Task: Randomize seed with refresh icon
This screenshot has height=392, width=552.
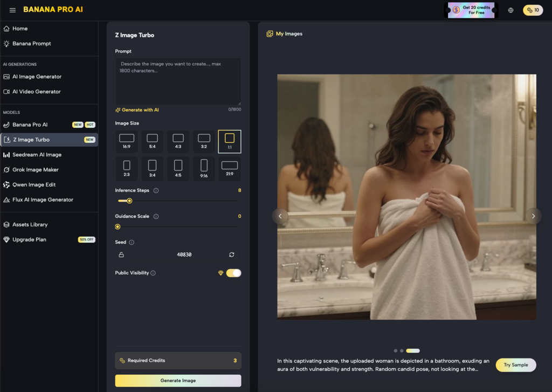Action: point(232,255)
